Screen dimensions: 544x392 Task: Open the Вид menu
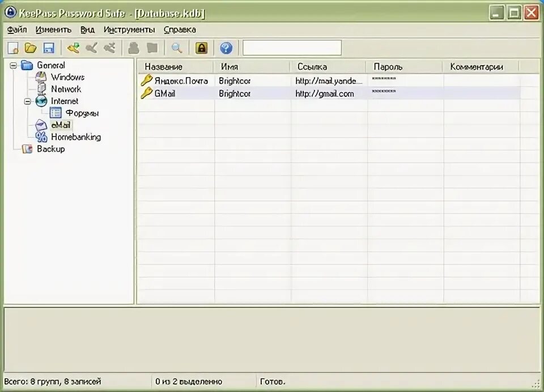coord(87,30)
